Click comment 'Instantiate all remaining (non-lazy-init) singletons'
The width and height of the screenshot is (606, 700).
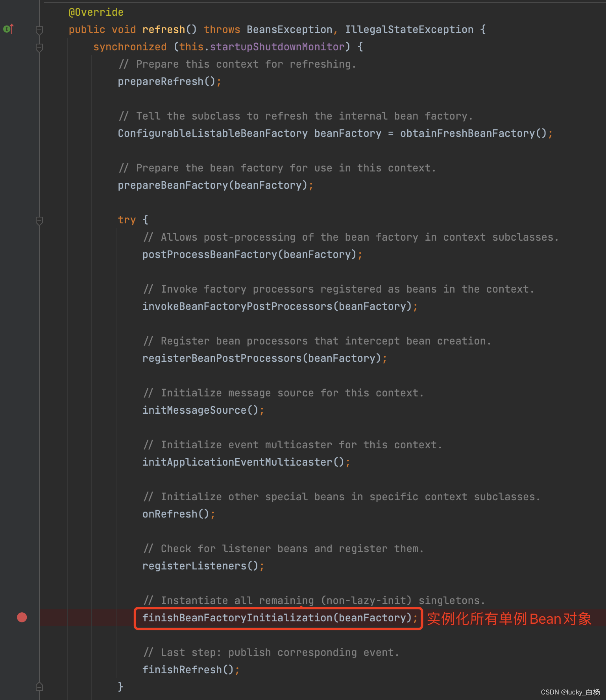tap(314, 601)
